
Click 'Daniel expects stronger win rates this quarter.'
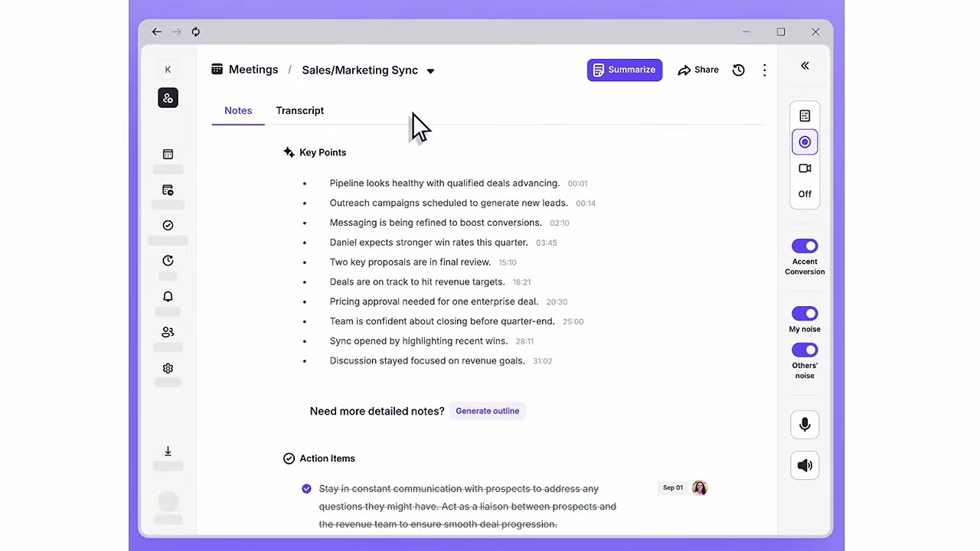[429, 242]
